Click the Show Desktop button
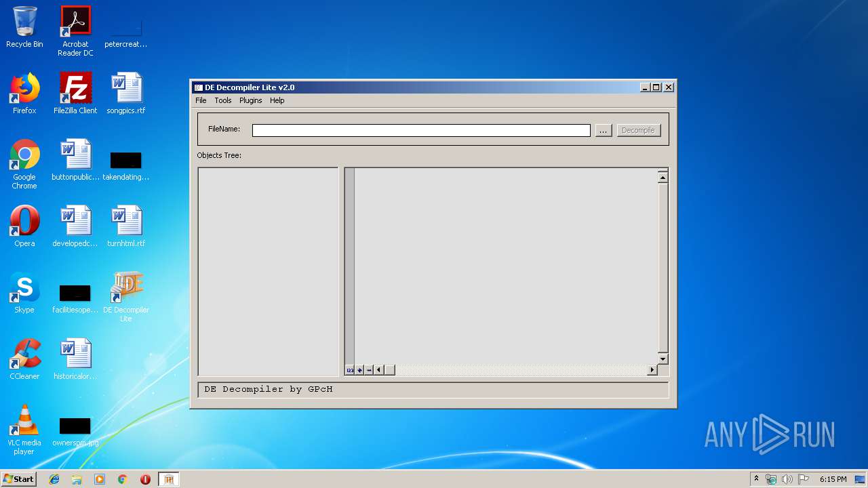The width and height of the screenshot is (868, 488). [861, 479]
